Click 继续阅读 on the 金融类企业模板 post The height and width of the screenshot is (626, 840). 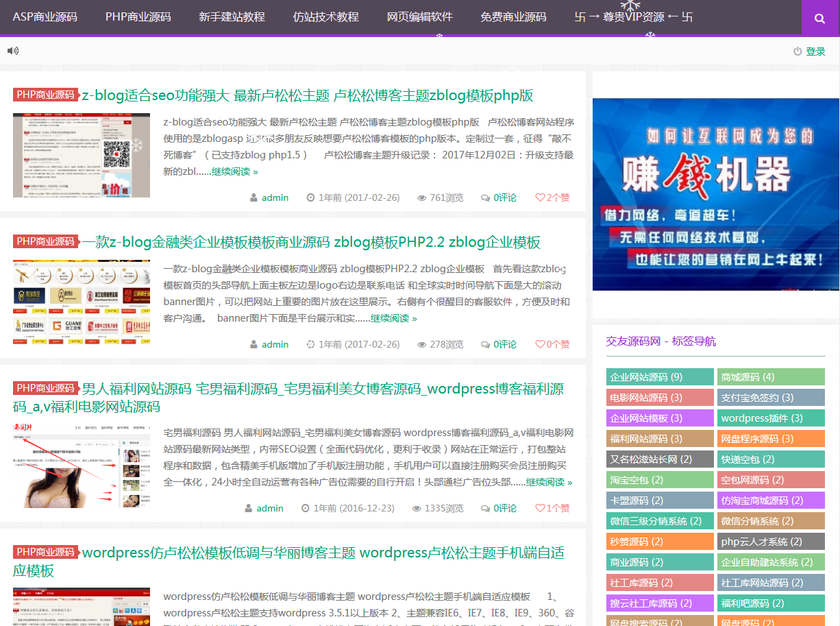(x=393, y=318)
